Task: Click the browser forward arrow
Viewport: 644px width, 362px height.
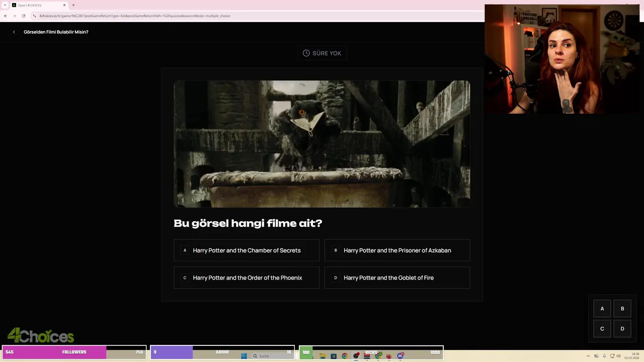Action: [14, 16]
